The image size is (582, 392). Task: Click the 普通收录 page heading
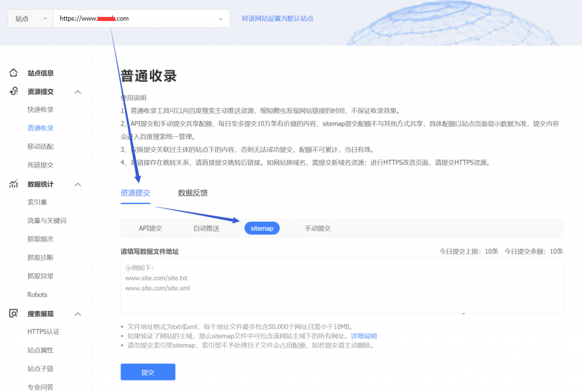149,76
